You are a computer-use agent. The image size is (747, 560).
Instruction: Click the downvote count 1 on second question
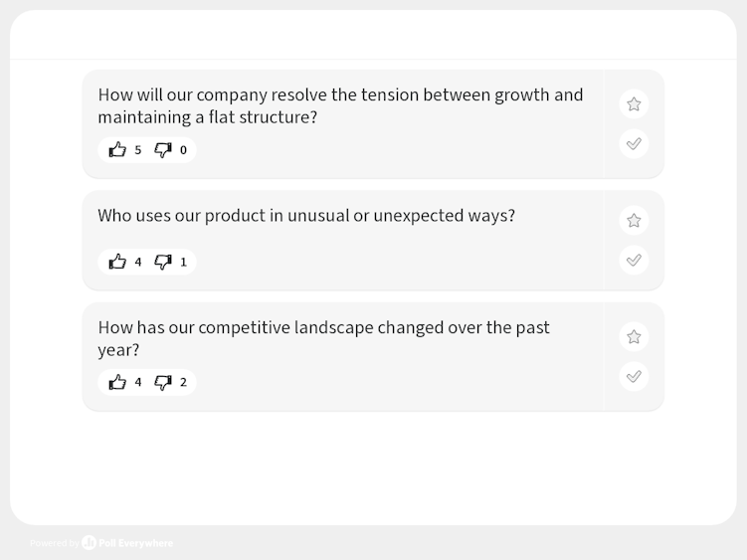pos(183,262)
